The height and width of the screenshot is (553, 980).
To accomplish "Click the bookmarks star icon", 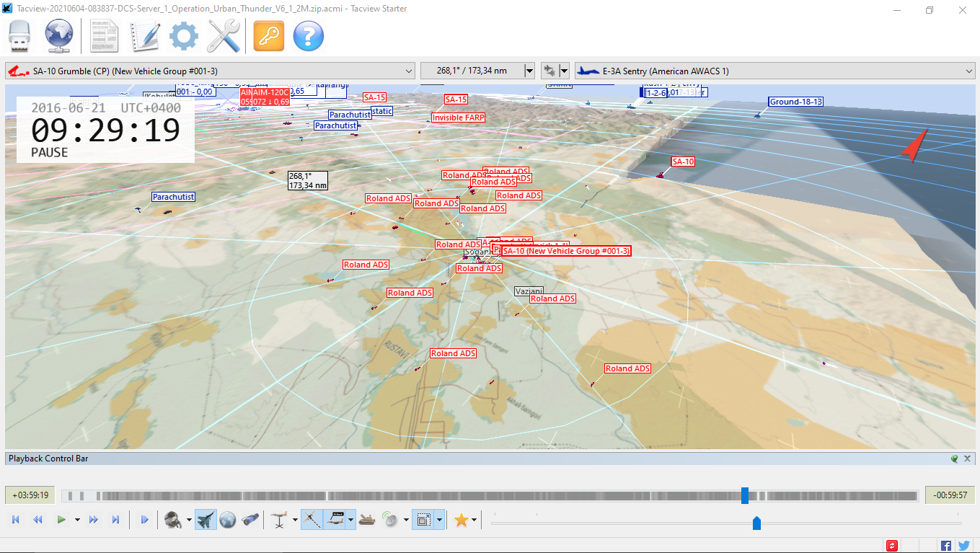I will point(461,519).
